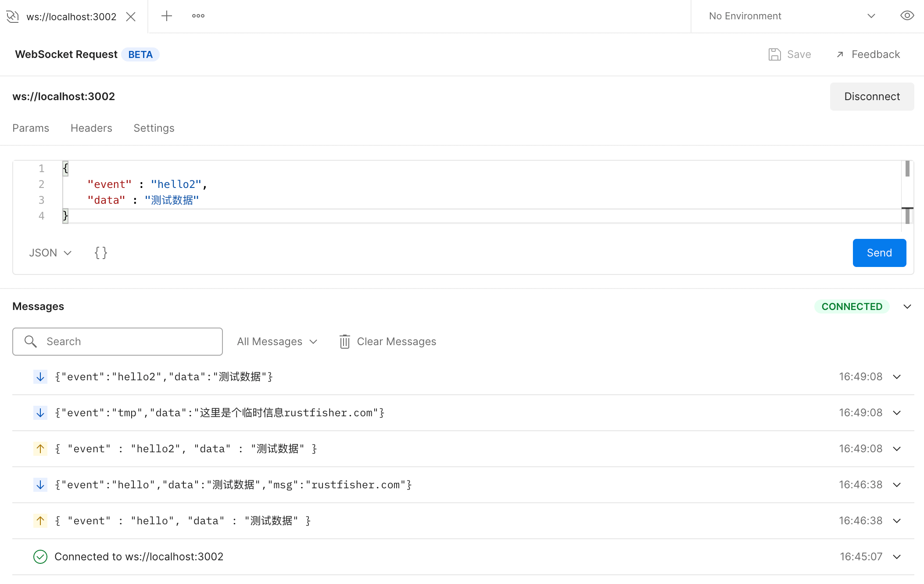The height and width of the screenshot is (584, 924).
Task: Open the three-dot tab options menu
Action: [x=198, y=16]
